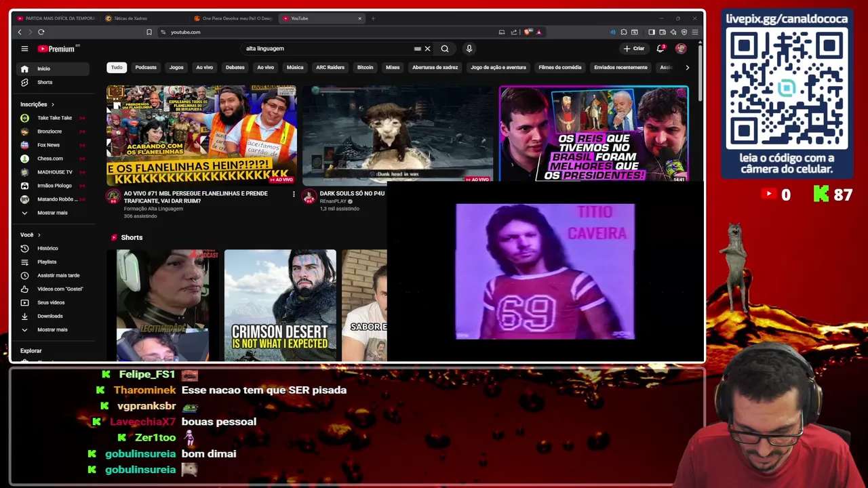
Task: Clear the search text with the X
Action: click(427, 49)
